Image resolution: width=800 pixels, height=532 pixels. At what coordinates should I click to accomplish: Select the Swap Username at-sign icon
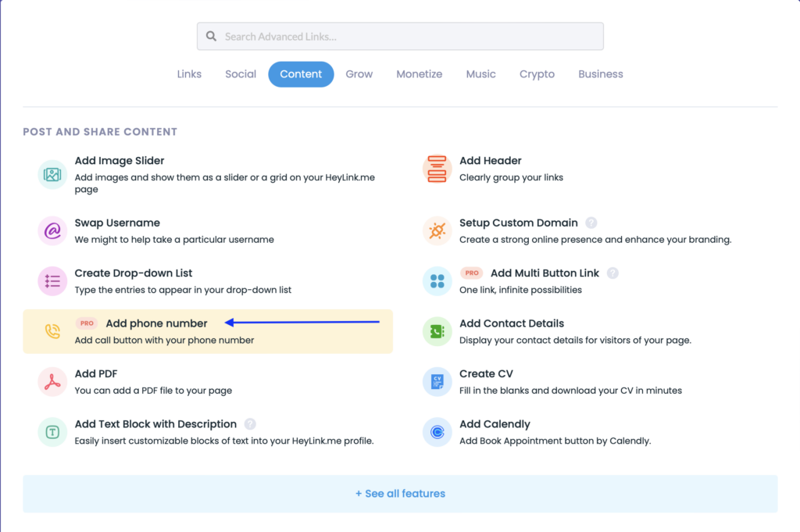pyautogui.click(x=52, y=231)
